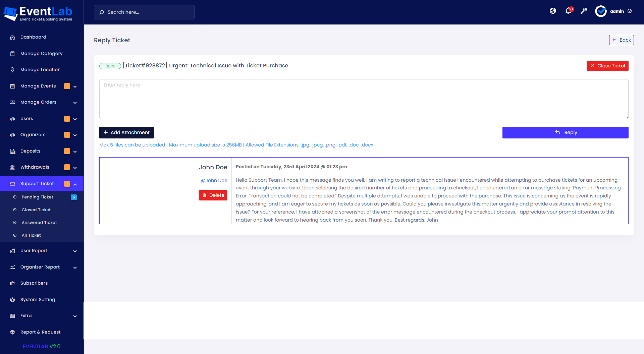Click the Pending Ticket count badge
The height and width of the screenshot is (354, 644).
[x=74, y=197]
